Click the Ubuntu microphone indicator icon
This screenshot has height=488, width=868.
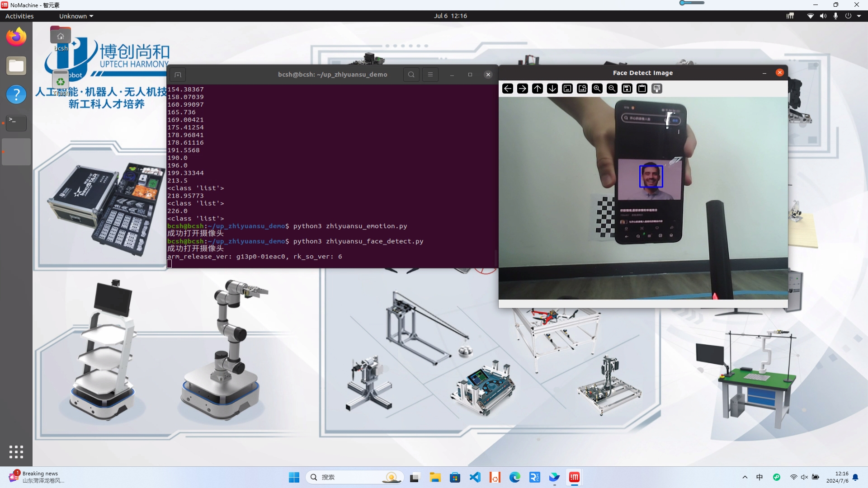click(x=835, y=16)
